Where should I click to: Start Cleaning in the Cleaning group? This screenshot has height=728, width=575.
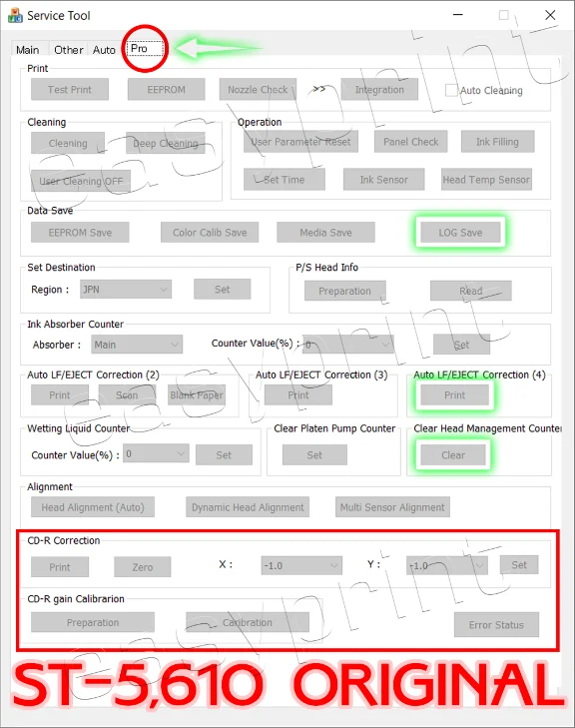68,143
